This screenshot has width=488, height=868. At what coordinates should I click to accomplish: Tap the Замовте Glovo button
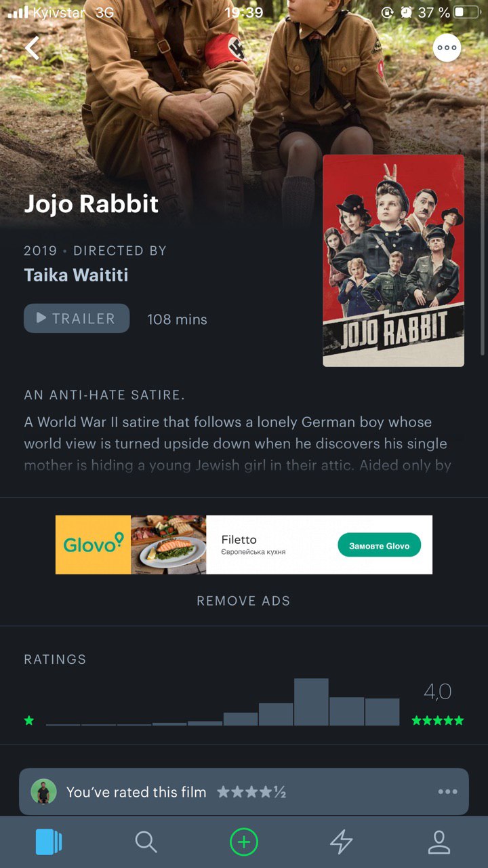pos(379,545)
